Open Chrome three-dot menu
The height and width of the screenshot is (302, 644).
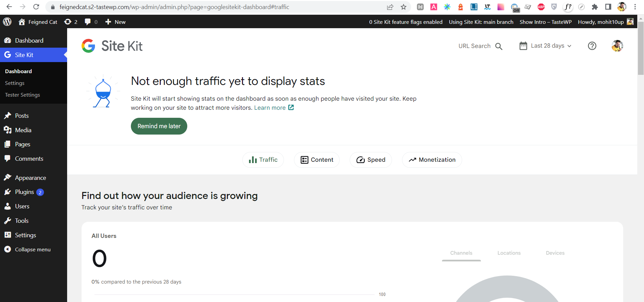635,7
